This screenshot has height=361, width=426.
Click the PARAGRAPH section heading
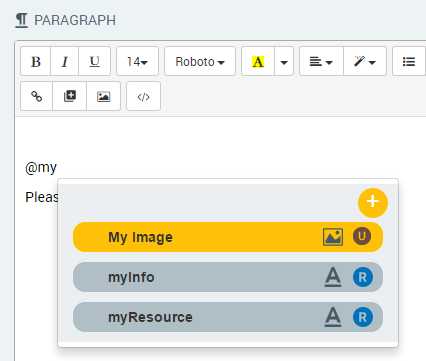point(75,20)
